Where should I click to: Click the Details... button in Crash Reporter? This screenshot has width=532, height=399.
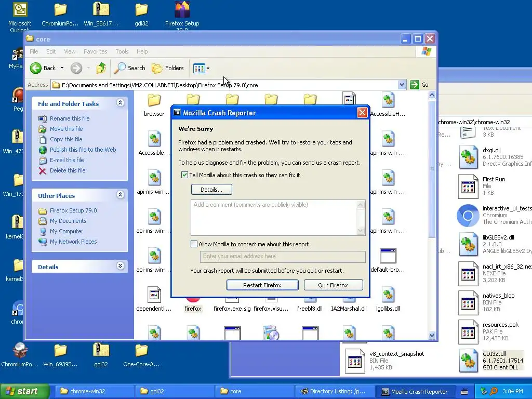pyautogui.click(x=211, y=190)
